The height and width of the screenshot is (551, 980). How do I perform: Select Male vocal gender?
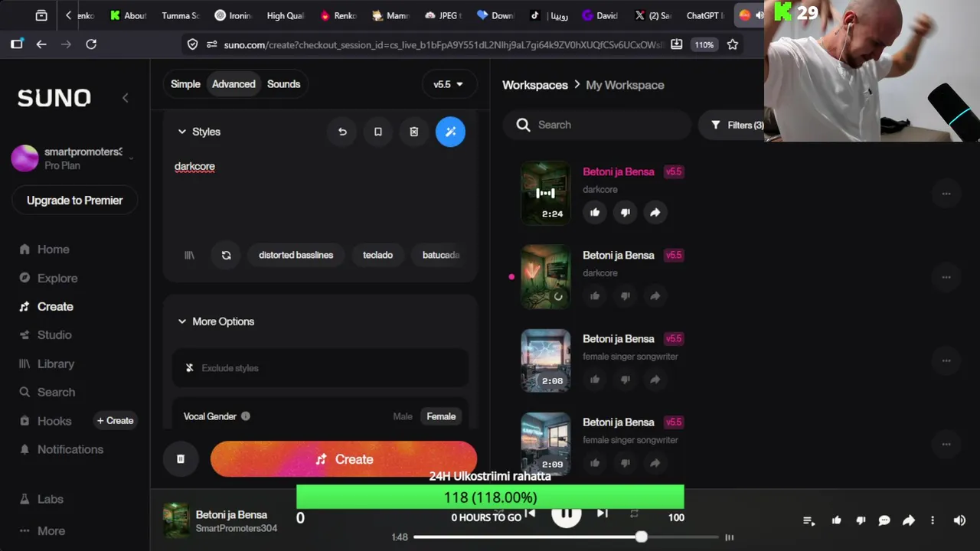tap(403, 416)
